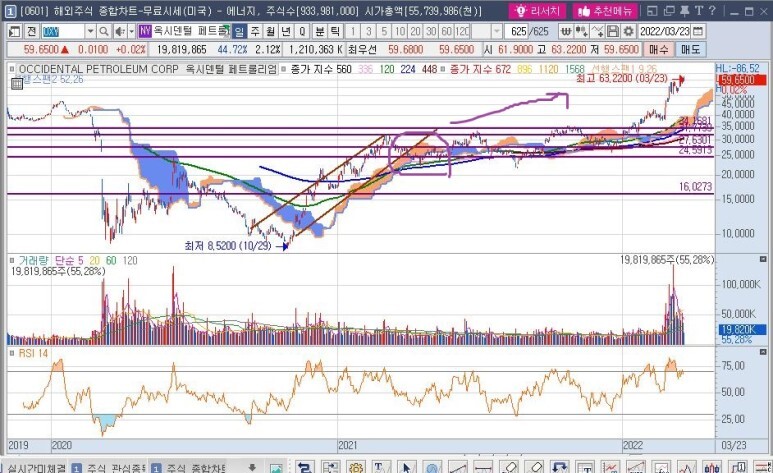Screen dimensions: 773x473
Task: Select the arrow pointer cursor tool
Action: tap(406, 468)
